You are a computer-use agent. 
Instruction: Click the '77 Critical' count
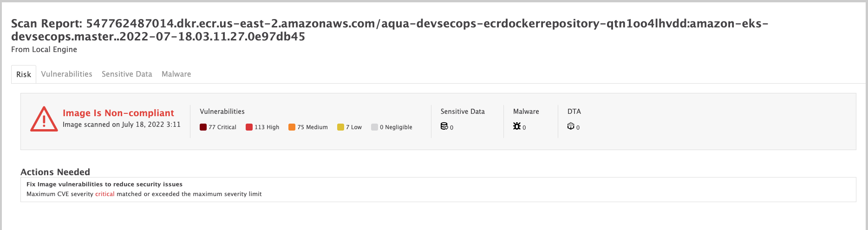point(222,127)
